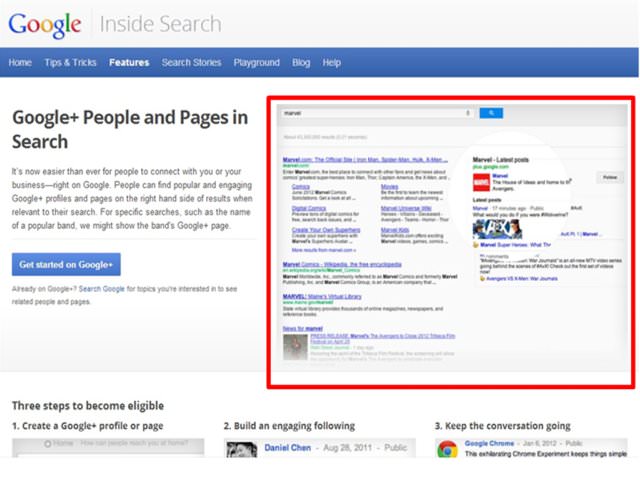Click Three steps to become eligible heading
Image resolution: width=640 pixels, height=481 pixels.
pyautogui.click(x=88, y=405)
